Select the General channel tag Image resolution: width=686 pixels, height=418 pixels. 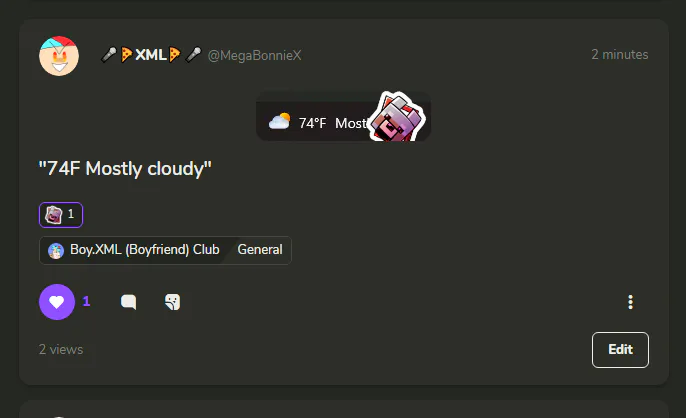260,249
